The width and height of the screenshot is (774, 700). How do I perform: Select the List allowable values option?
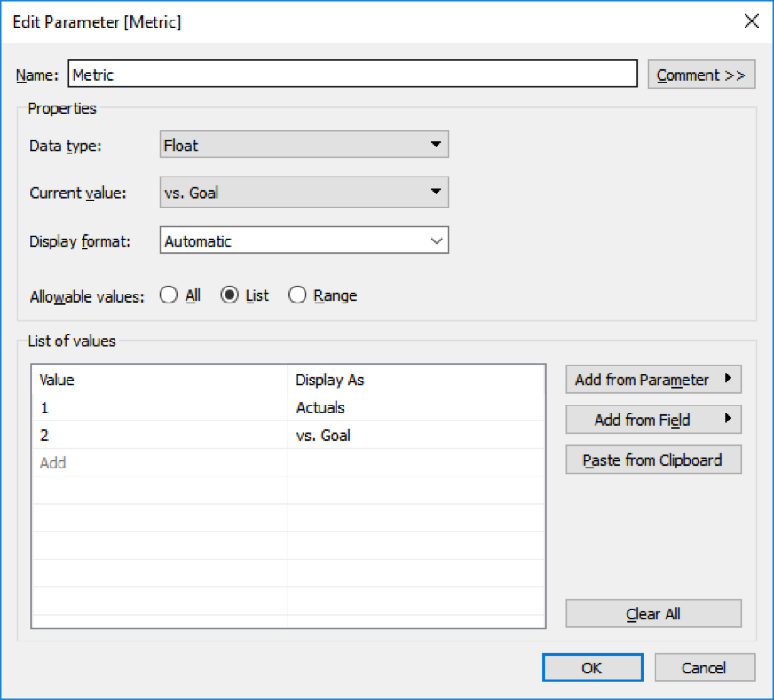pyautogui.click(x=229, y=295)
